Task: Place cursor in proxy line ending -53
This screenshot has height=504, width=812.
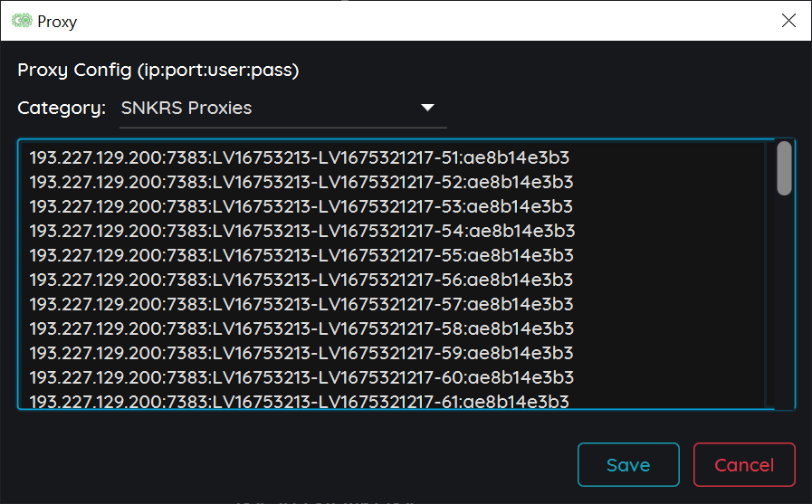Action: (x=301, y=206)
